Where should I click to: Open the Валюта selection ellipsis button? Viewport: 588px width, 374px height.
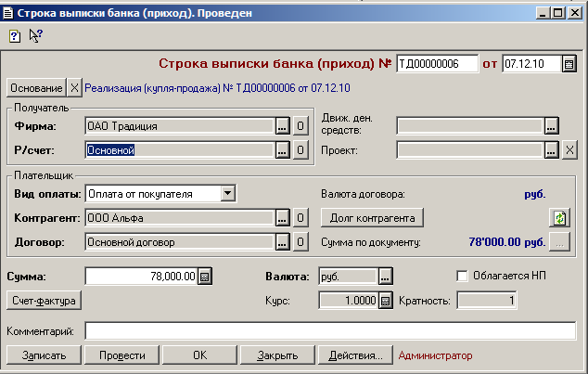[x=385, y=277]
